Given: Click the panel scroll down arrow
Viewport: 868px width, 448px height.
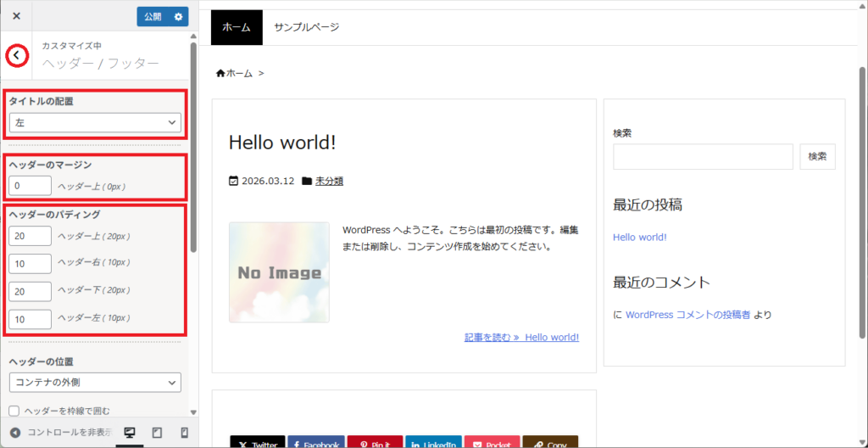Looking at the screenshot, I should 193,412.
